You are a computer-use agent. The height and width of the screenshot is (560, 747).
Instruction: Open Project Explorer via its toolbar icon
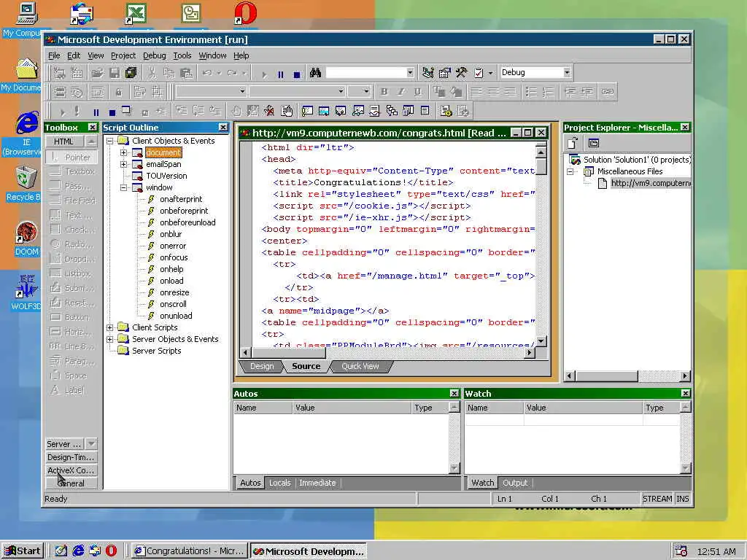[x=427, y=73]
